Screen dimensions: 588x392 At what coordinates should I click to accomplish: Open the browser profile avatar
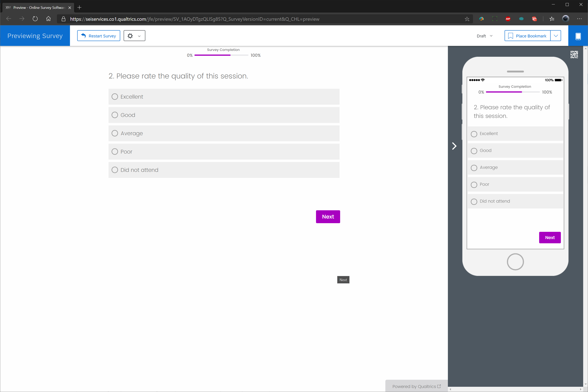coord(565,19)
